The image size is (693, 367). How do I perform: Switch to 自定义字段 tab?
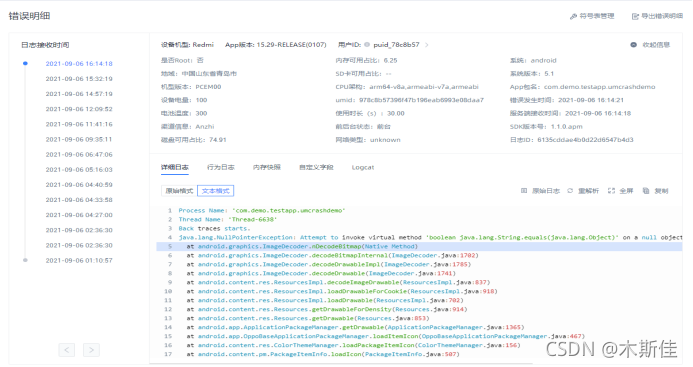(x=316, y=167)
